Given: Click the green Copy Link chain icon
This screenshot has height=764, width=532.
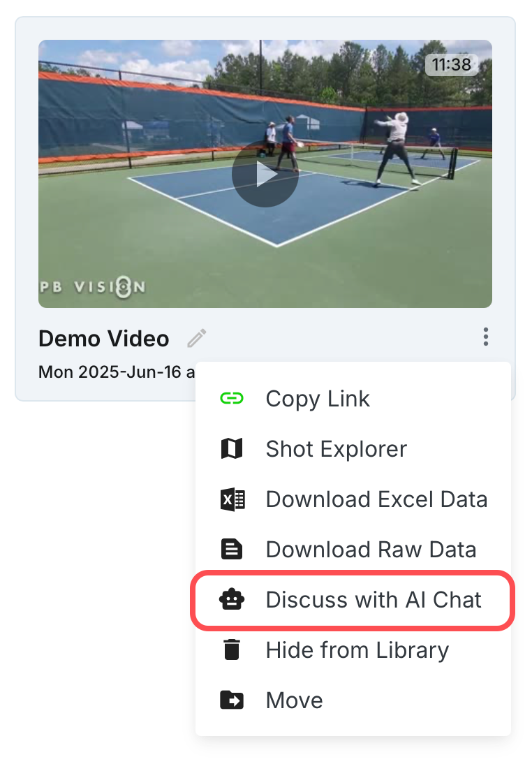Looking at the screenshot, I should click(x=232, y=399).
